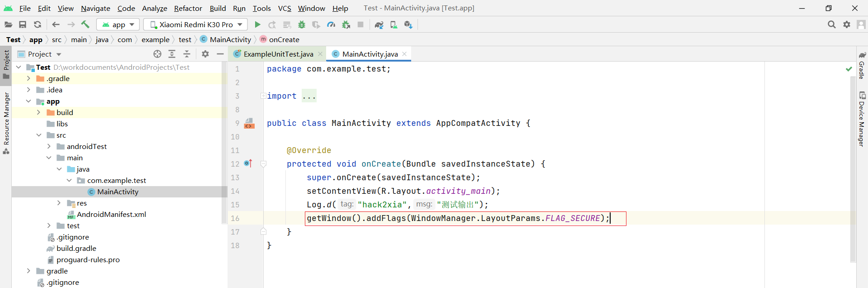
Task: Open the Refactor menu
Action: [x=188, y=8]
